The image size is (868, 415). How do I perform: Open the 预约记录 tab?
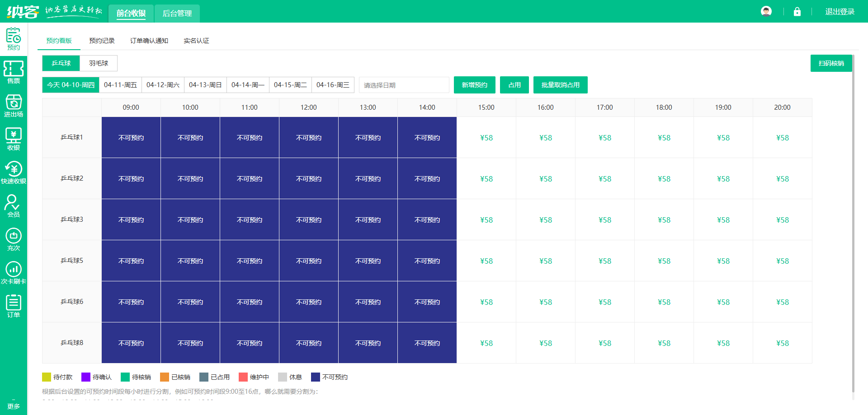pyautogui.click(x=102, y=41)
